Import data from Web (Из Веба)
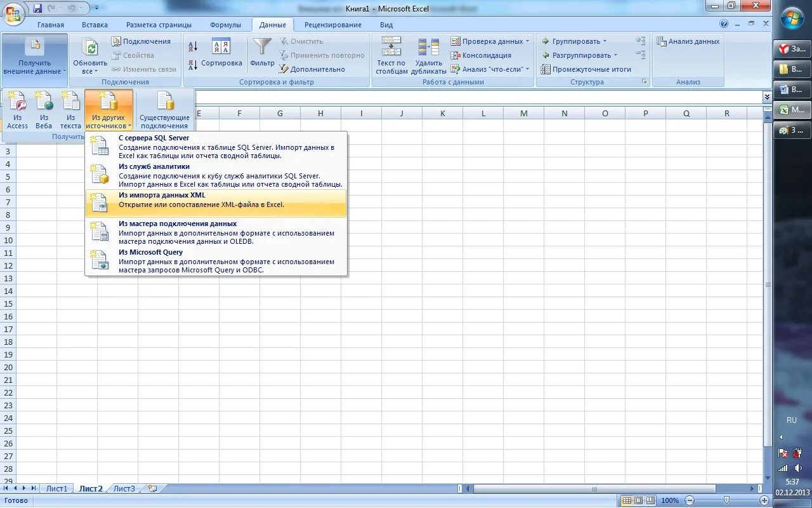Viewport: 812px width, 508px height. 44,109
